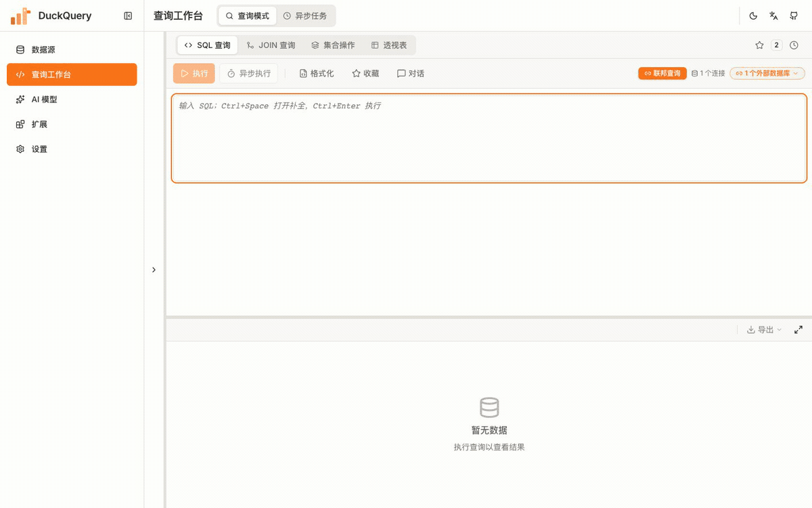Collapse the sidebar with the panel icon
This screenshot has height=508, width=812.
128,16
